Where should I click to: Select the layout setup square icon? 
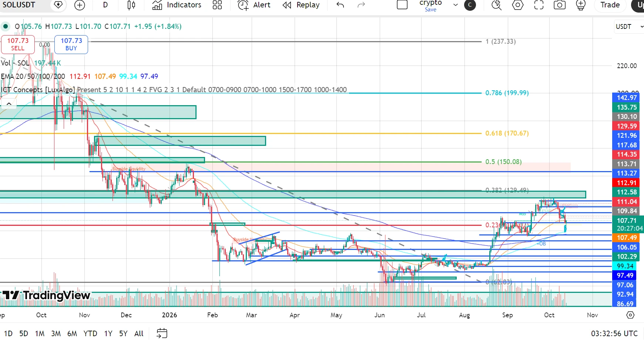[402, 5]
